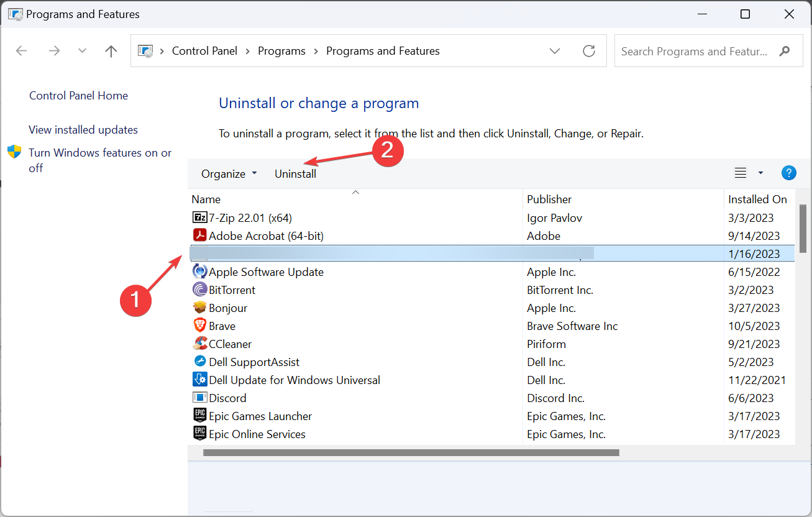Click the Epic Games Launcher icon
The height and width of the screenshot is (517, 812).
click(x=199, y=416)
